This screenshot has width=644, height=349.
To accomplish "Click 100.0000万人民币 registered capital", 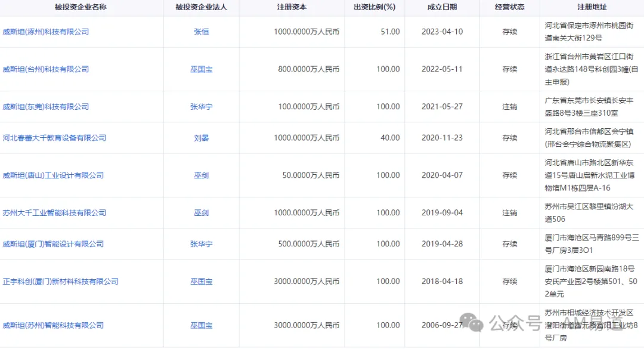I will (x=309, y=106).
